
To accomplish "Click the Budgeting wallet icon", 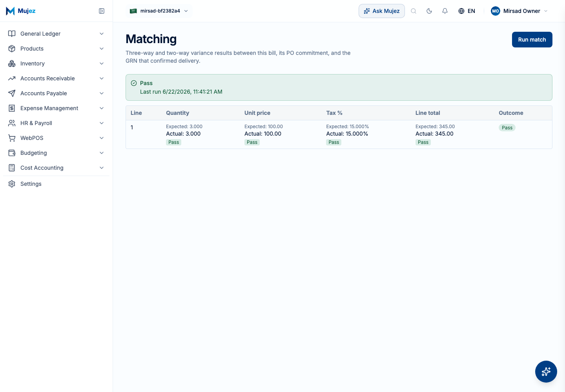I will pyautogui.click(x=12, y=153).
